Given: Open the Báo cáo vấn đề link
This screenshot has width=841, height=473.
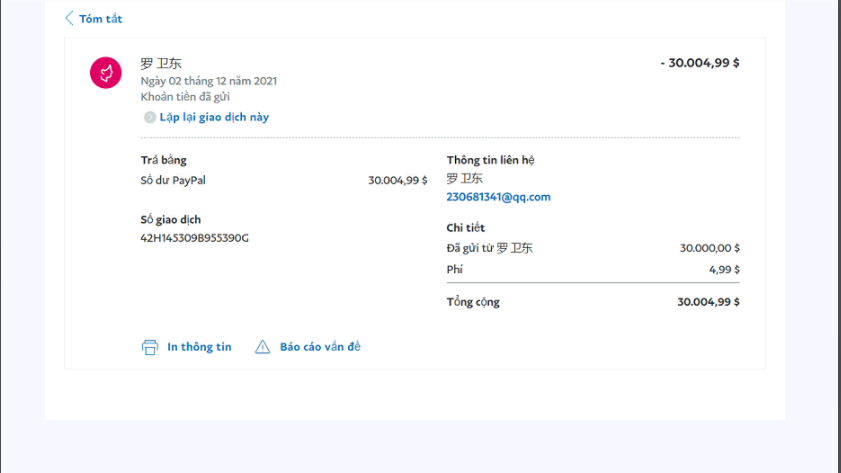Looking at the screenshot, I should point(320,347).
